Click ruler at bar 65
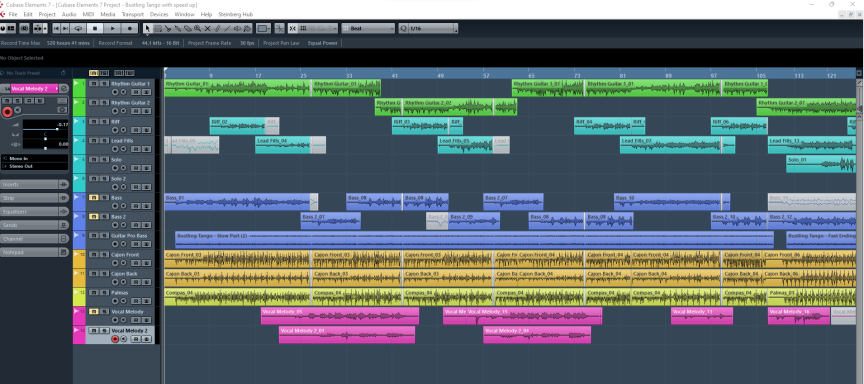This screenshot has height=384, width=864. [531, 75]
